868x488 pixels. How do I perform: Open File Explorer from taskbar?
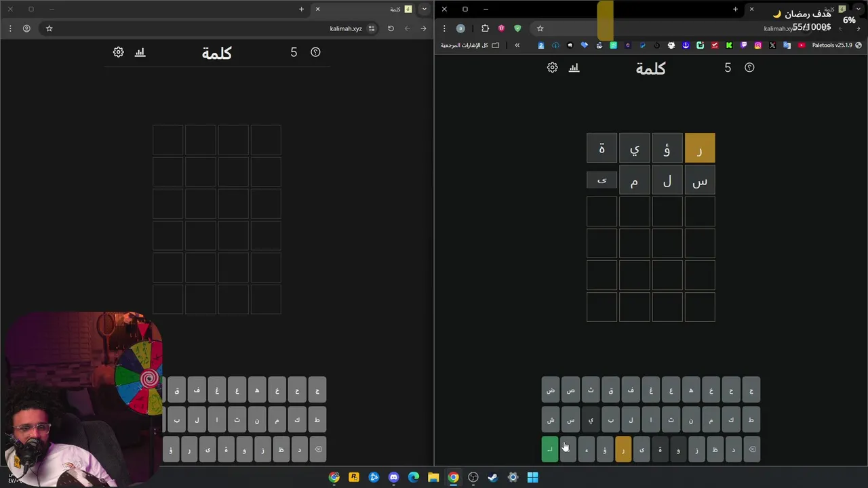coord(433,478)
